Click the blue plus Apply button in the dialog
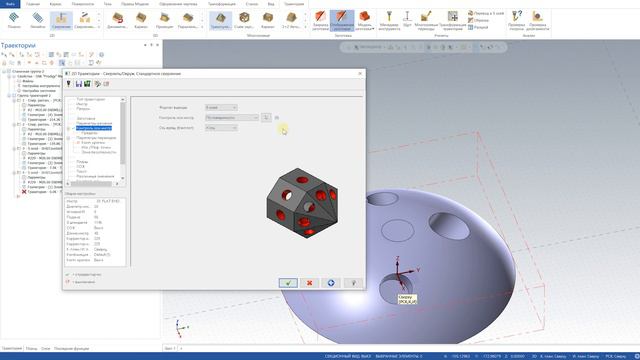 click(x=331, y=283)
